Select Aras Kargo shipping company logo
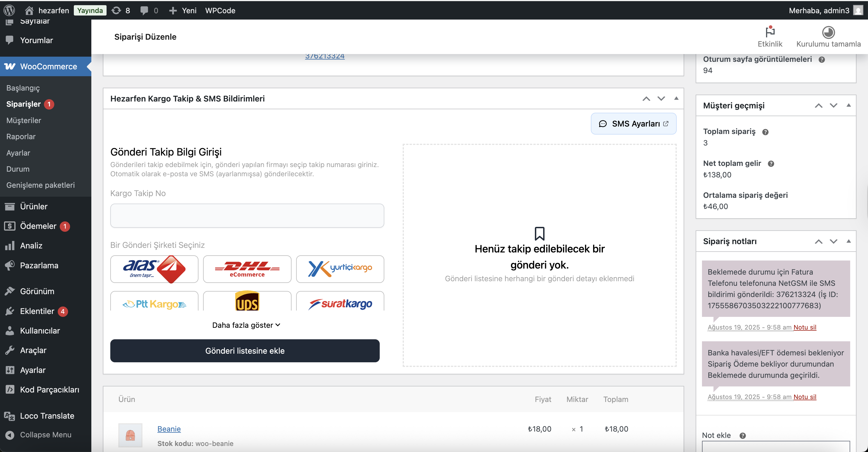The image size is (868, 452). 154,269
